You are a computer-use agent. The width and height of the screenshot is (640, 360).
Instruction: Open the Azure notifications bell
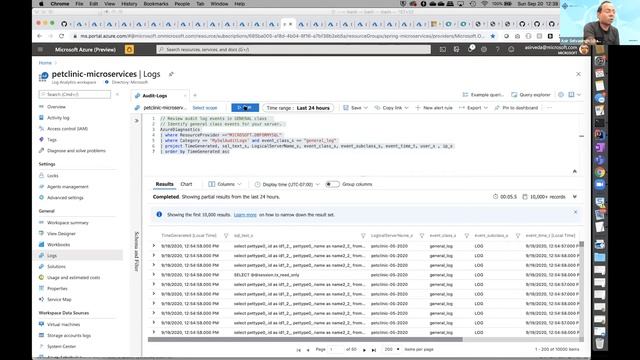pos(471,49)
